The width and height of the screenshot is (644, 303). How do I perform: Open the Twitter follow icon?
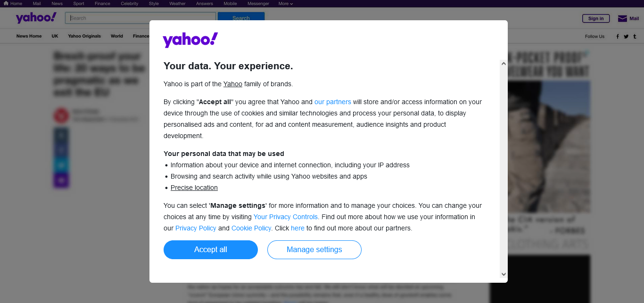(626, 36)
